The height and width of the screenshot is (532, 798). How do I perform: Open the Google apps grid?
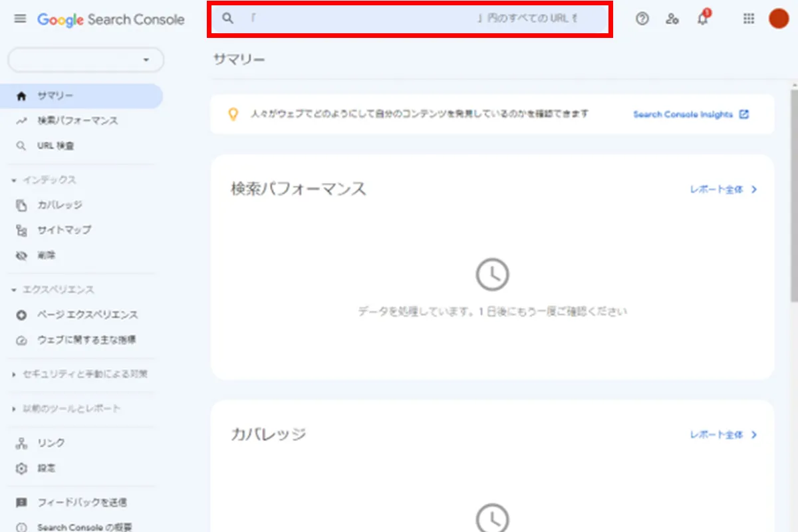pyautogui.click(x=748, y=19)
